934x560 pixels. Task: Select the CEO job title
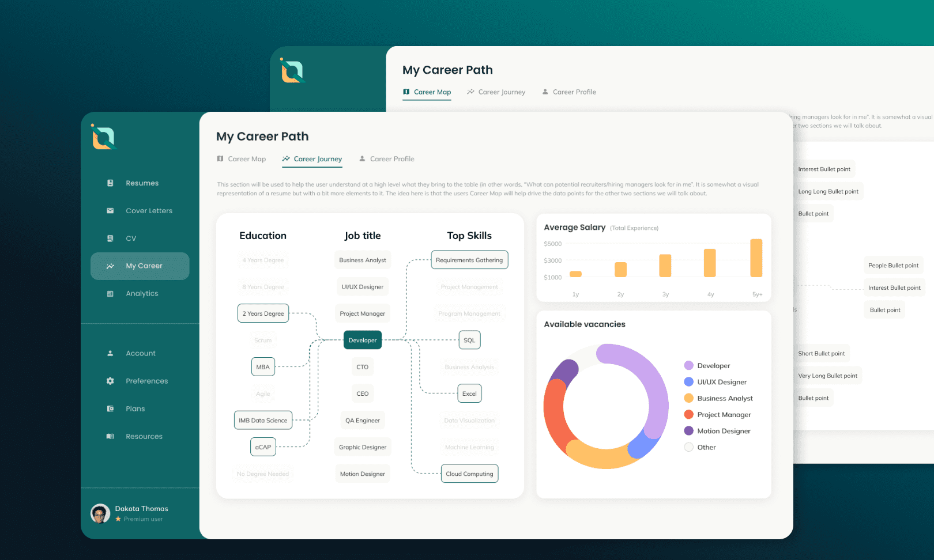[x=363, y=394]
